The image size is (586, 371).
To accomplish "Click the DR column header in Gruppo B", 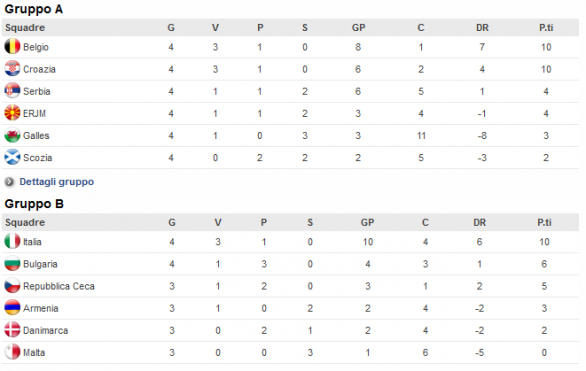I will click(479, 223).
